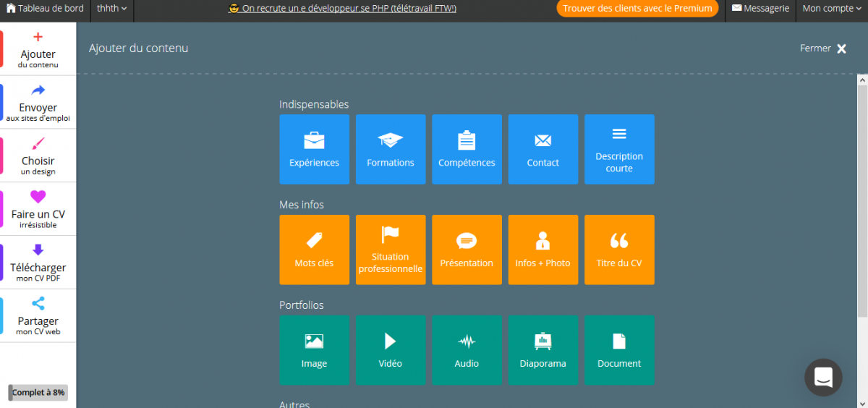Click the Contact envelope tile
Image resolution: width=868 pixels, height=408 pixels.
543,149
